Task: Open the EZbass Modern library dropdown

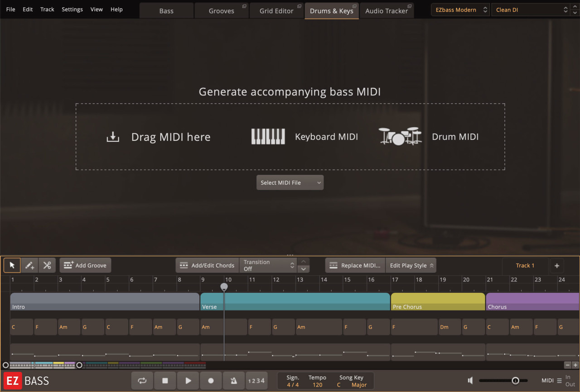Action: click(x=460, y=10)
